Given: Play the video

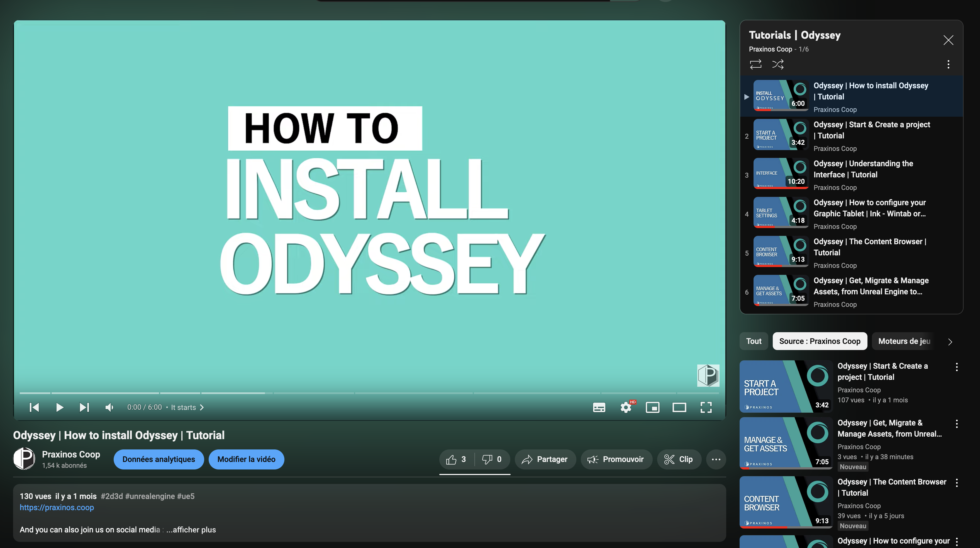Looking at the screenshot, I should point(59,407).
